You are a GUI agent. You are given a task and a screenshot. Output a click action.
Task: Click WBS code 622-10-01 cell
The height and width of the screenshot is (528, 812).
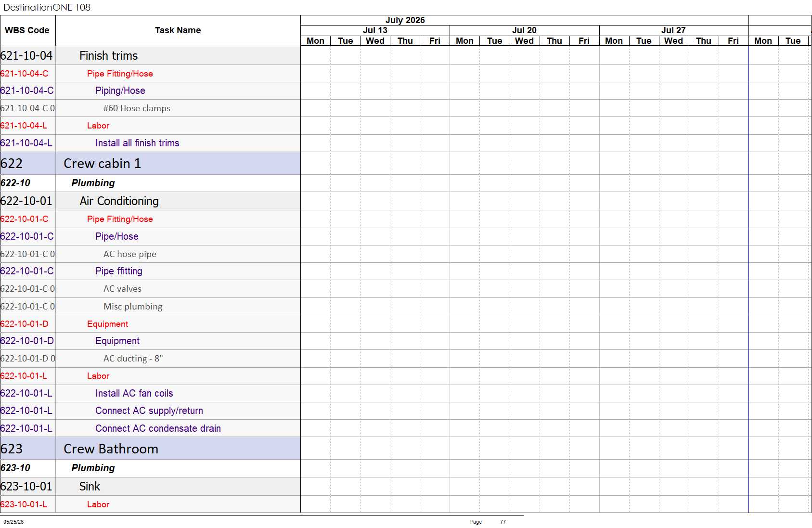point(27,201)
